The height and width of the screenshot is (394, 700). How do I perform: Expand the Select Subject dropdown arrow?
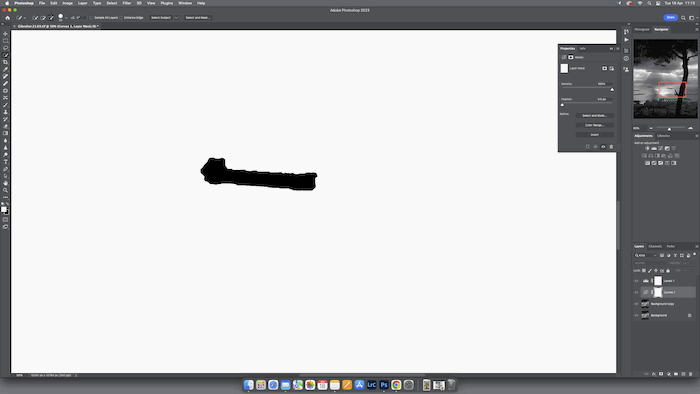(x=176, y=18)
